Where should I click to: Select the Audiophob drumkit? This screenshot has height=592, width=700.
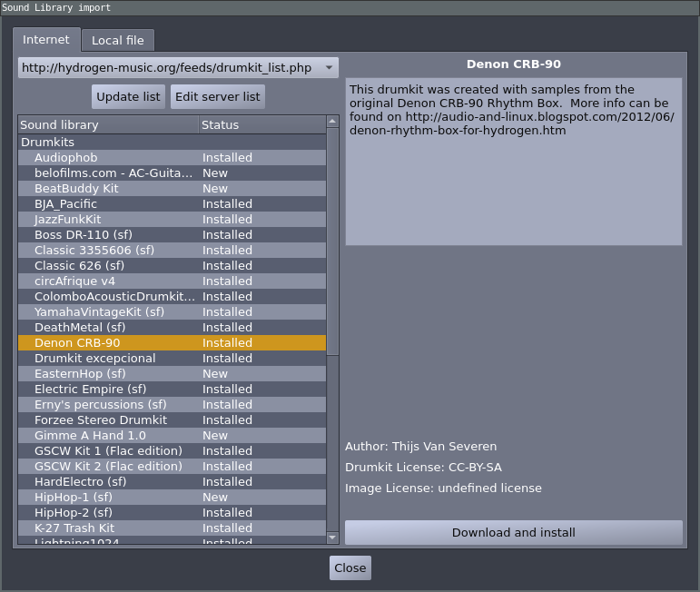pos(172,158)
